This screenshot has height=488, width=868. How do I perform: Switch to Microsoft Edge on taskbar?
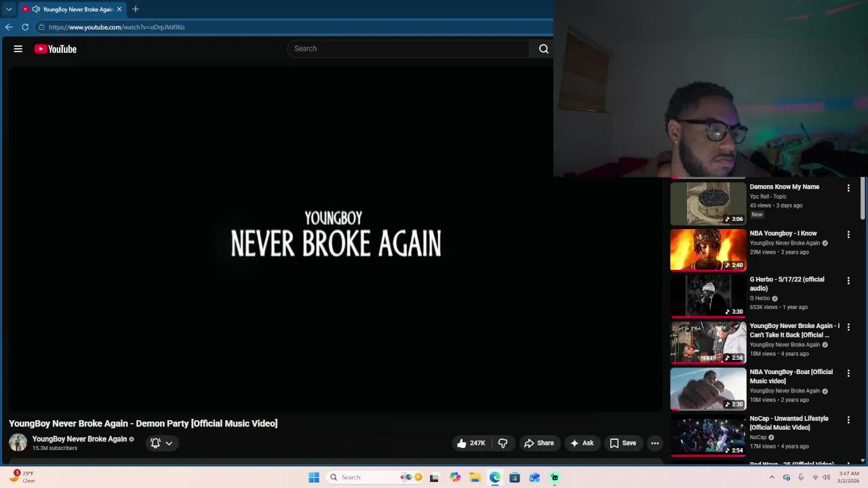[x=495, y=477]
